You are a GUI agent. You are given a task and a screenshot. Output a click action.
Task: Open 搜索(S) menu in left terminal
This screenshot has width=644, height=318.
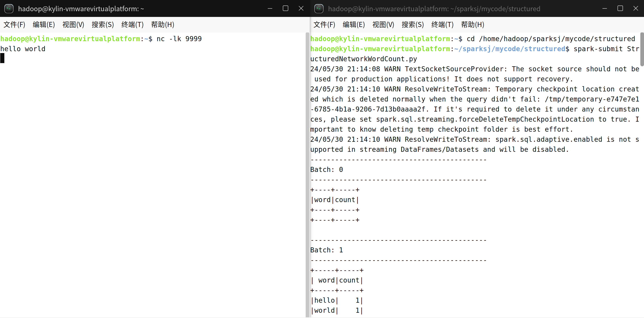coord(103,24)
